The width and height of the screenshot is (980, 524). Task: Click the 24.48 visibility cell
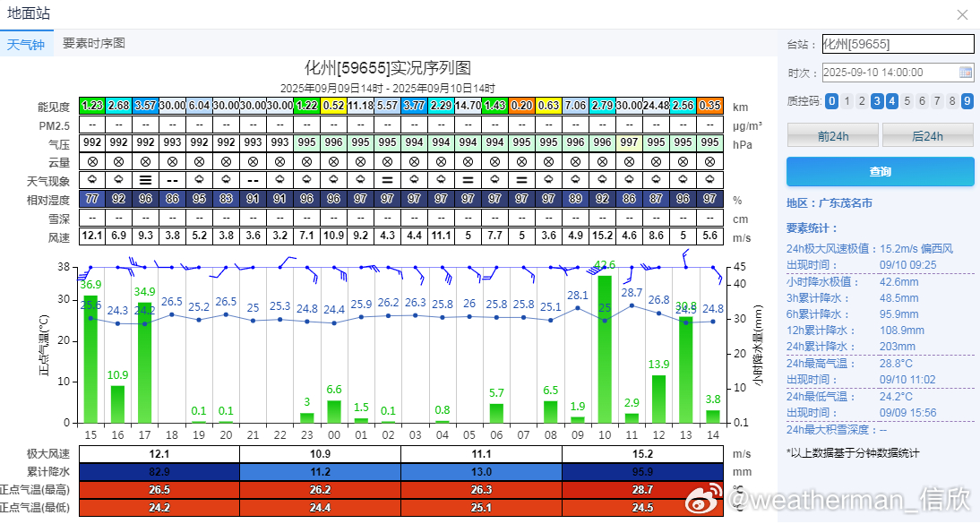click(657, 106)
